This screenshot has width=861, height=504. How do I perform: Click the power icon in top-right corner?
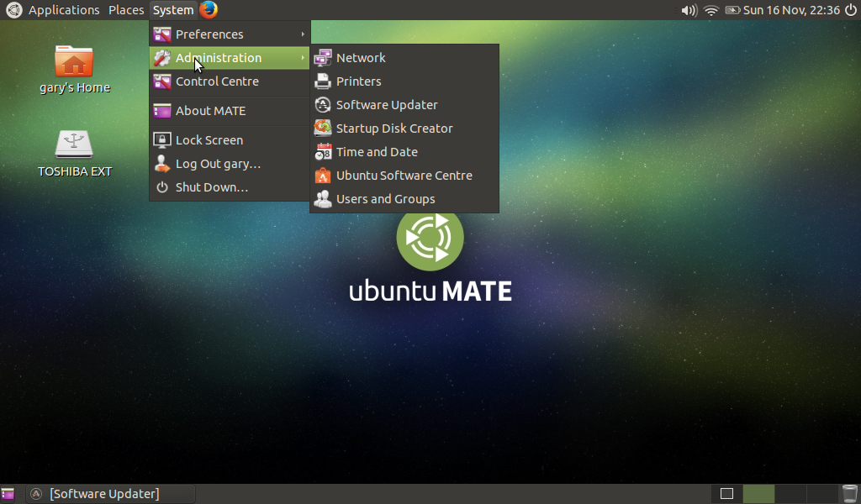click(x=851, y=10)
